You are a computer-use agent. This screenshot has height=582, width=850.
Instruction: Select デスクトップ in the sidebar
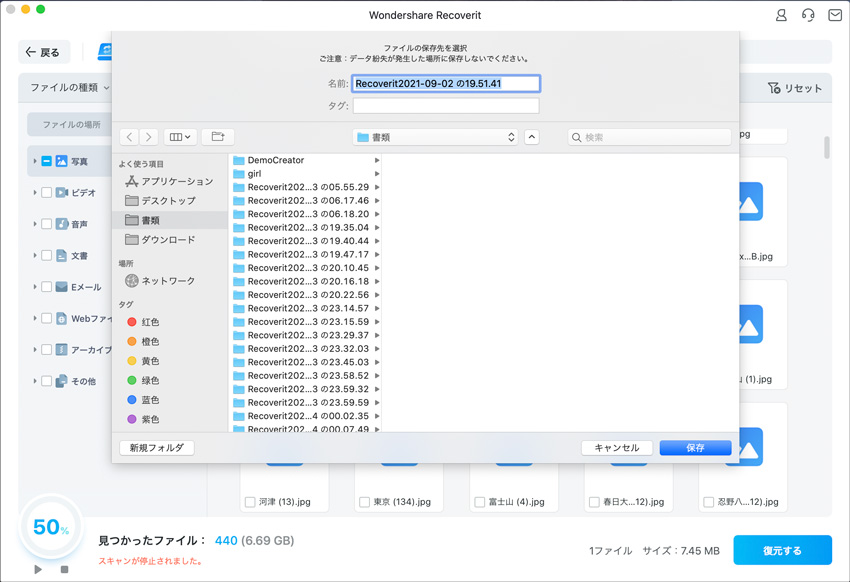pos(169,201)
